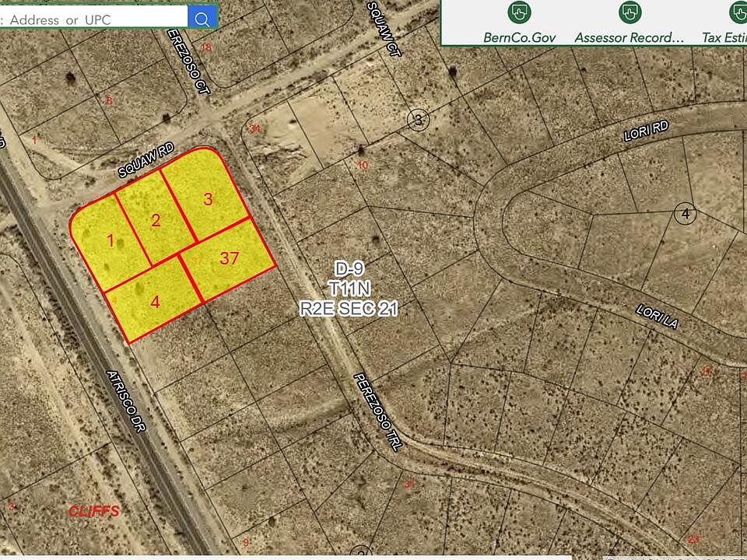Screen dimensions: 747x560
Task: Select highlighted parcel 1
Action: (110, 242)
